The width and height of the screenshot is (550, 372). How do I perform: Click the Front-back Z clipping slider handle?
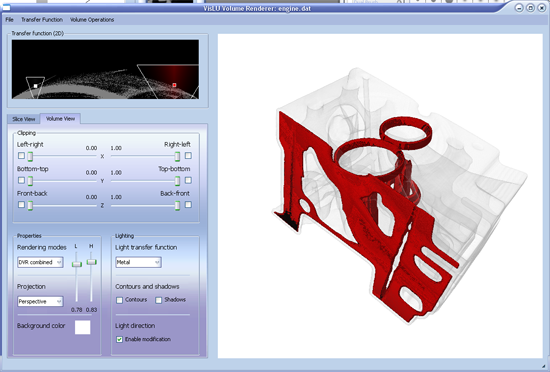click(30, 205)
